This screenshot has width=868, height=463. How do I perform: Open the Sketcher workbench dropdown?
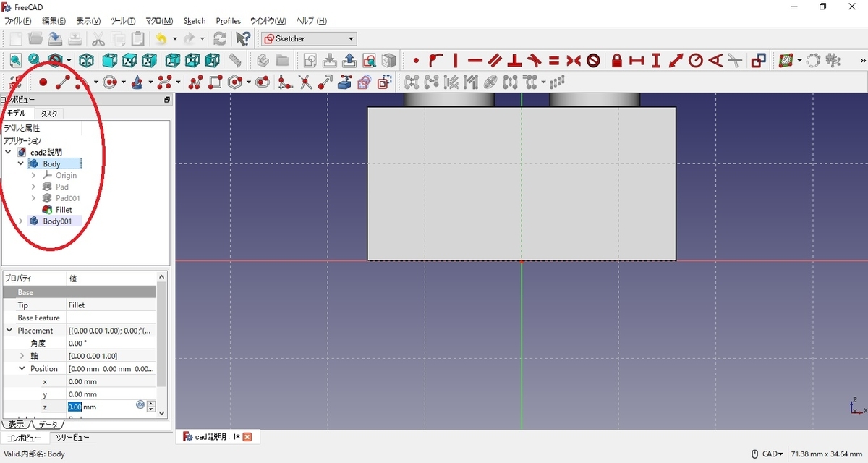(x=309, y=38)
